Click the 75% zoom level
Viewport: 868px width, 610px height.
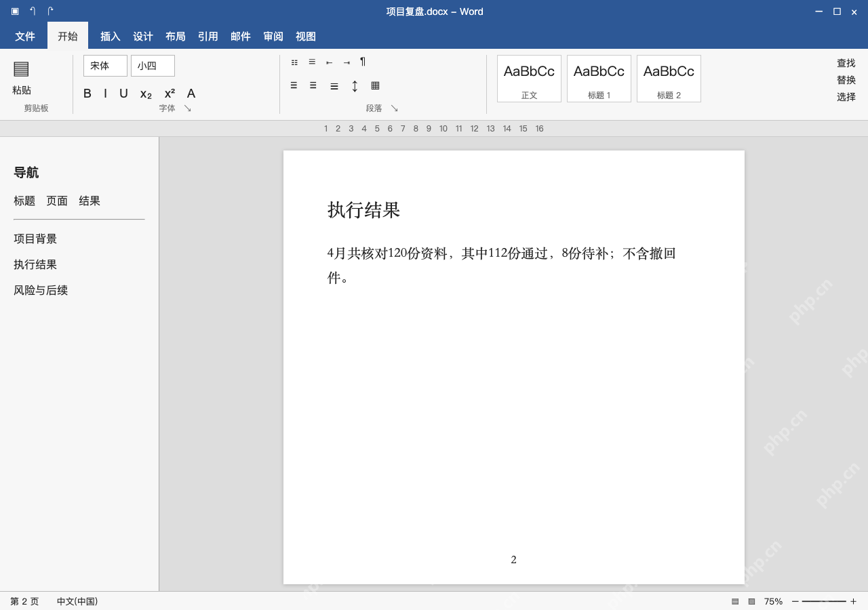point(773,601)
